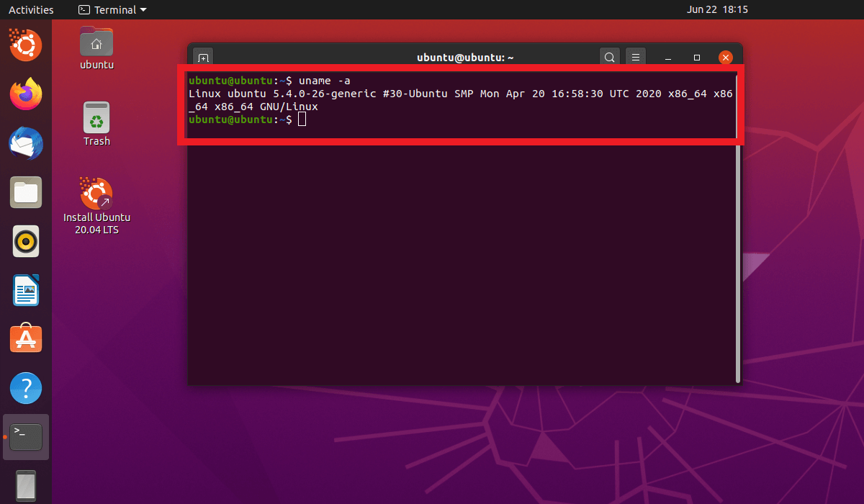Click the terminal prompt cursor area
This screenshot has height=504, width=864.
[x=302, y=119]
